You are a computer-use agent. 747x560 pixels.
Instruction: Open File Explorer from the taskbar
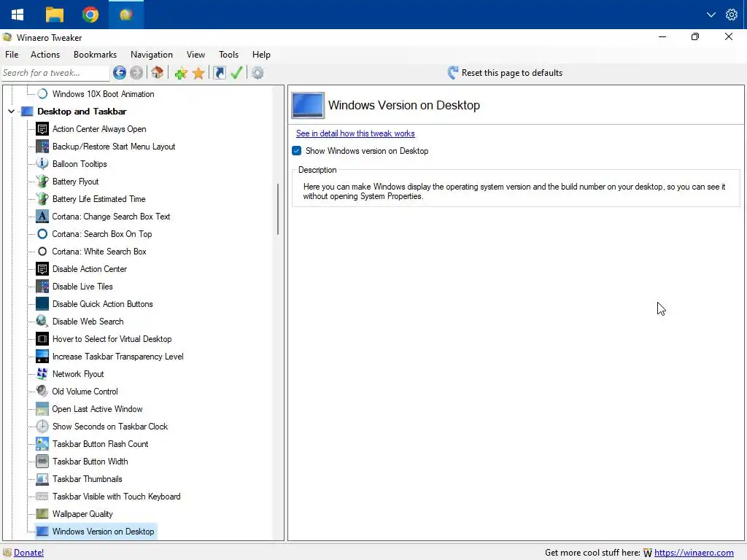(x=54, y=15)
